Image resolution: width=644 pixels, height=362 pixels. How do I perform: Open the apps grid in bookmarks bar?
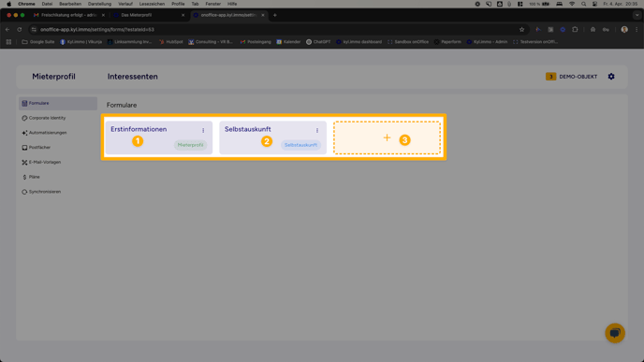8,42
